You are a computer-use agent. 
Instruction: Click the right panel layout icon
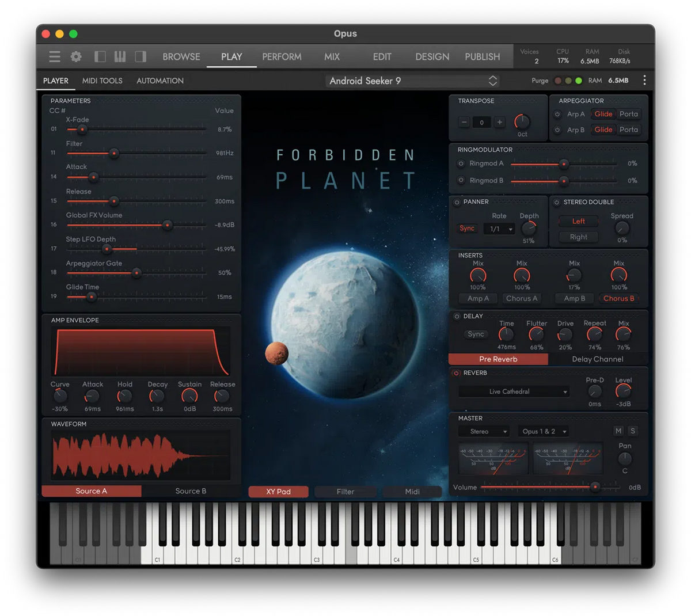[140, 56]
